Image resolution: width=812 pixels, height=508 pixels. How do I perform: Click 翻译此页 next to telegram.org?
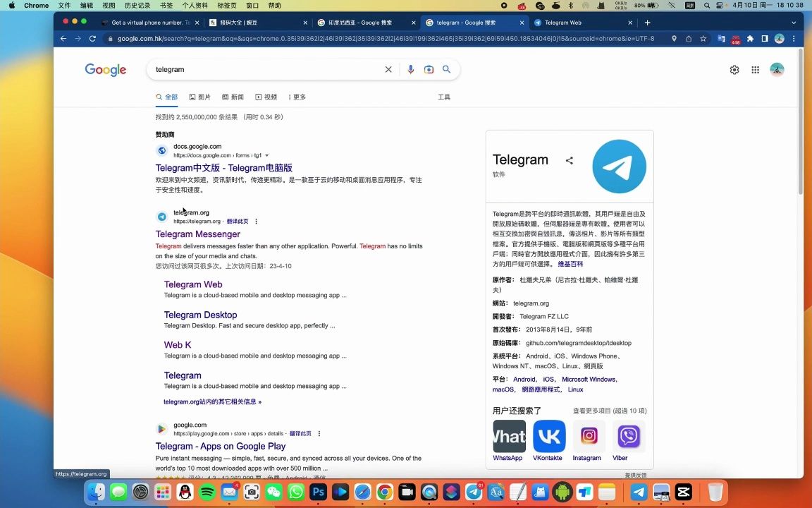237,222
